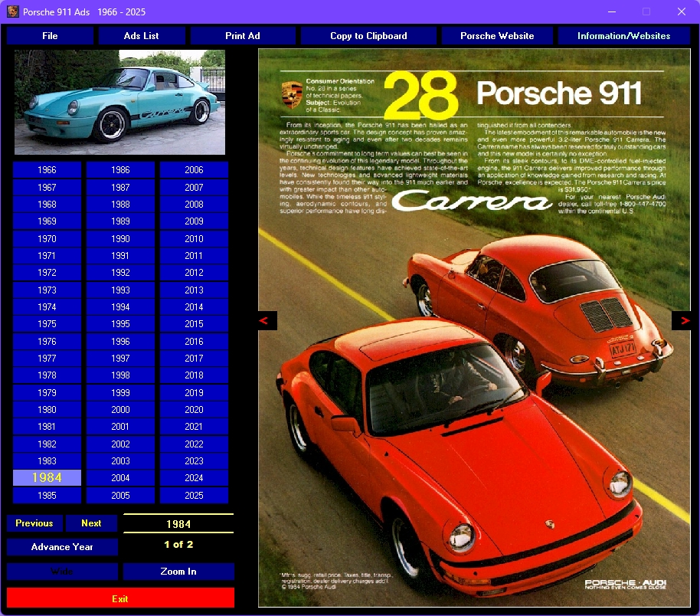Click the 1984 year display field
This screenshot has height=616, width=700.
tap(178, 523)
